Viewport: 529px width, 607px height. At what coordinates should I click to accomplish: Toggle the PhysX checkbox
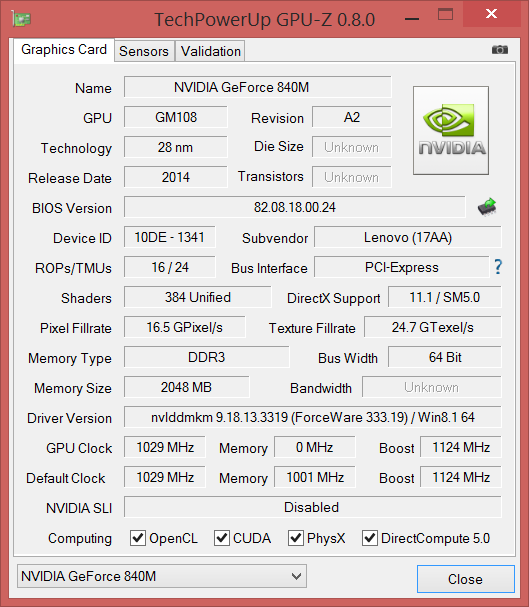pos(296,538)
